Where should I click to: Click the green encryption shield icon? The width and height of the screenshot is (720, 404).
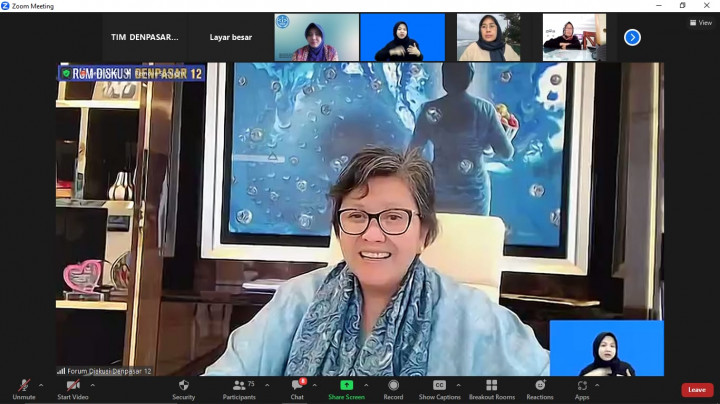click(x=66, y=73)
